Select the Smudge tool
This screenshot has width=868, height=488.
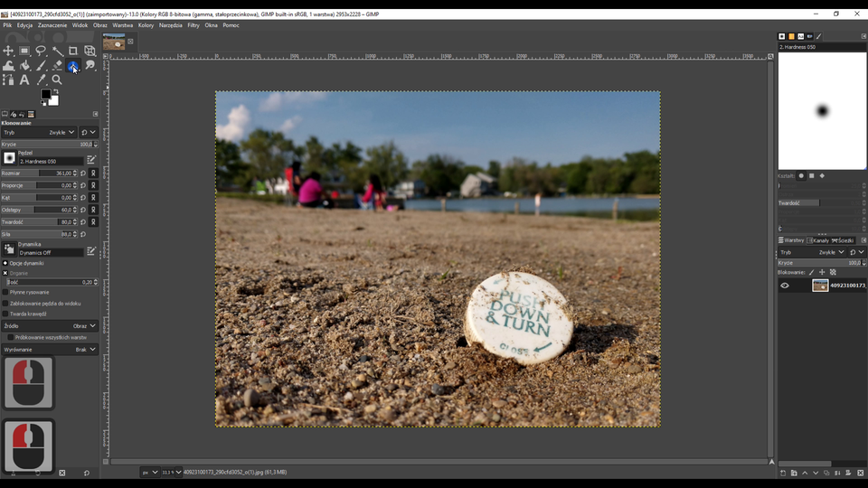[90, 66]
